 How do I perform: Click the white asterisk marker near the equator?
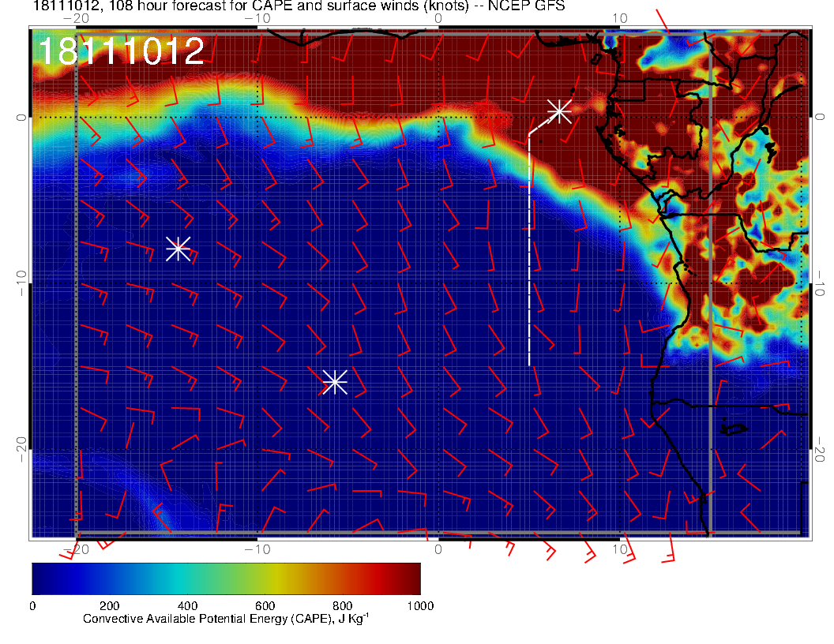pos(559,111)
